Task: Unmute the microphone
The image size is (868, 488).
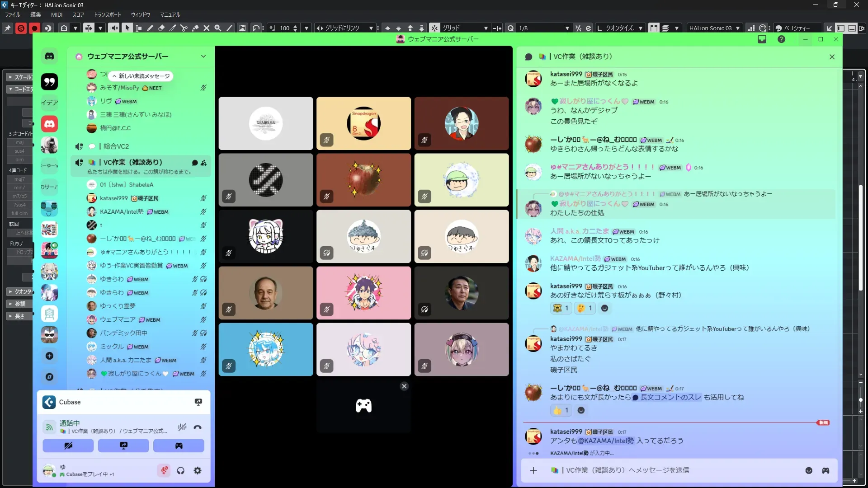Action: pos(164,470)
